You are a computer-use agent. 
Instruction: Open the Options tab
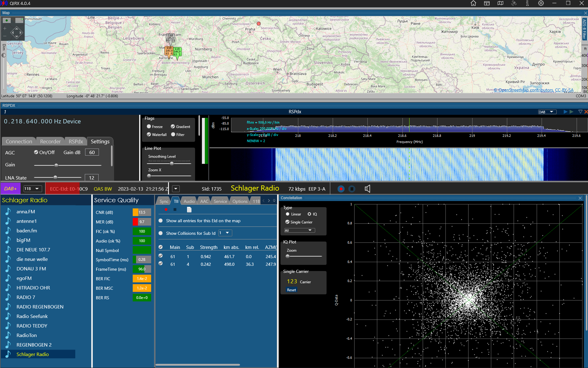click(240, 201)
